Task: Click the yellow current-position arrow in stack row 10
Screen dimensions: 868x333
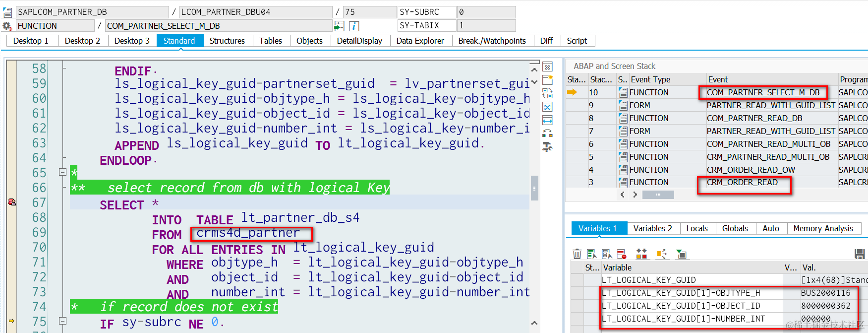Action: [572, 92]
